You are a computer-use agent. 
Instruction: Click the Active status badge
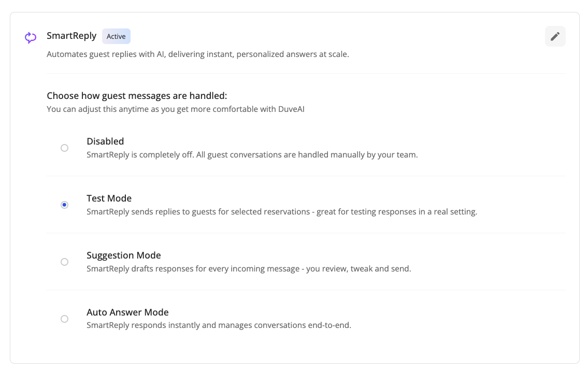pyautogui.click(x=116, y=36)
